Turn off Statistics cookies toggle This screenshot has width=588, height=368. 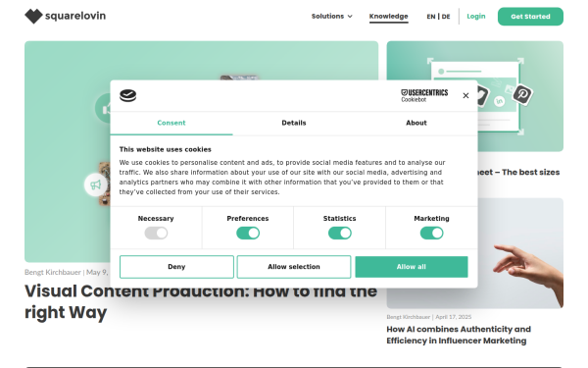(x=340, y=234)
